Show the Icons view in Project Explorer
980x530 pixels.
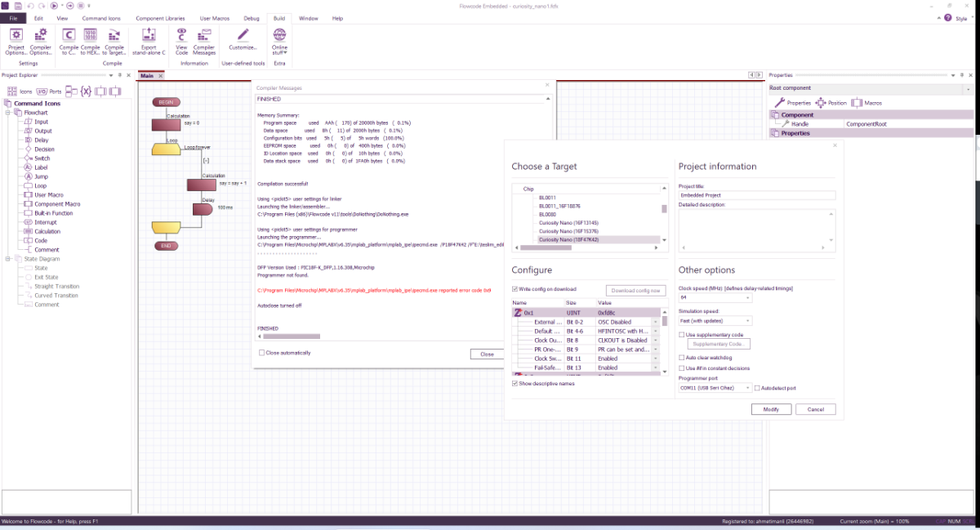tap(20, 91)
